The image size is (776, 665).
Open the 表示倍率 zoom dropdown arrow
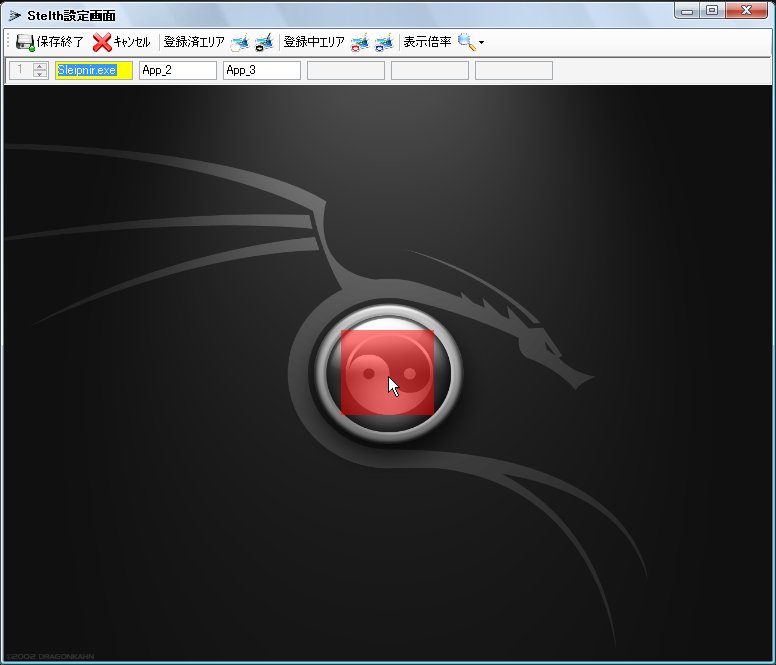pos(482,43)
